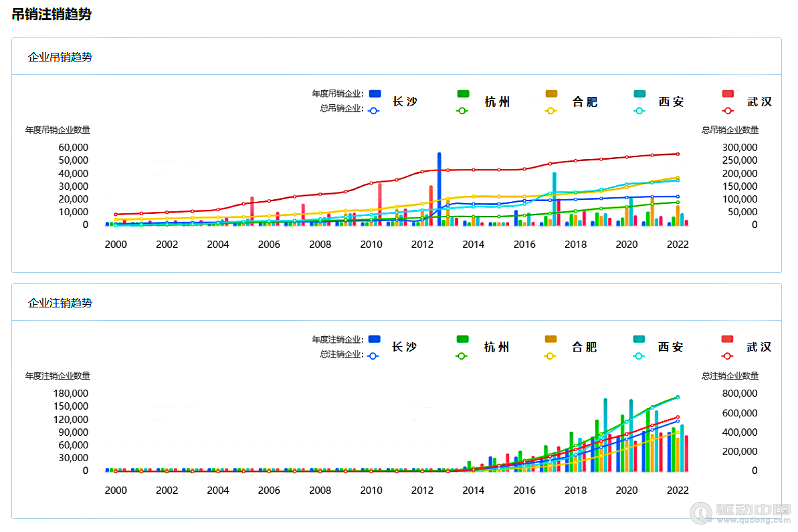798x532 pixels.
Task: Toggle 长沙 blue line marker in 吊销 legend
Action: pyautogui.click(x=374, y=110)
